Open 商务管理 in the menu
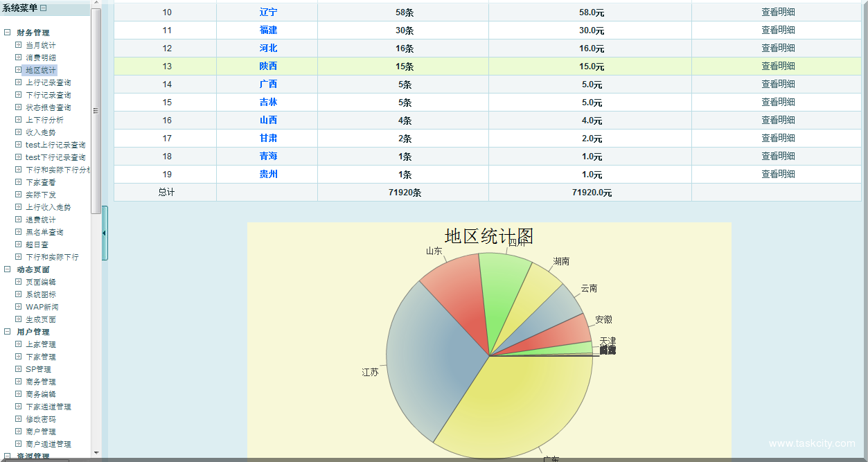The height and width of the screenshot is (462, 868). [x=41, y=382]
